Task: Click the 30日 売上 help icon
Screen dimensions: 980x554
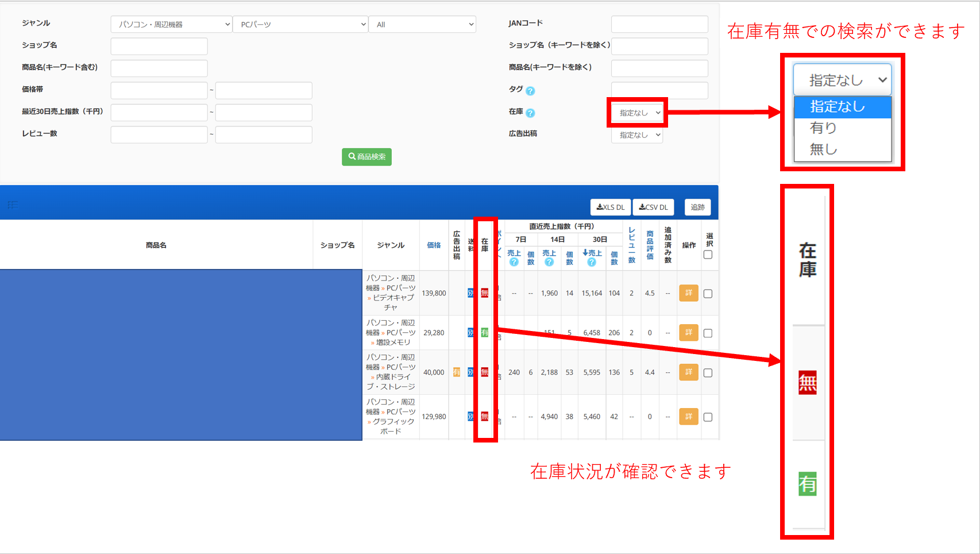Action: pos(592,262)
